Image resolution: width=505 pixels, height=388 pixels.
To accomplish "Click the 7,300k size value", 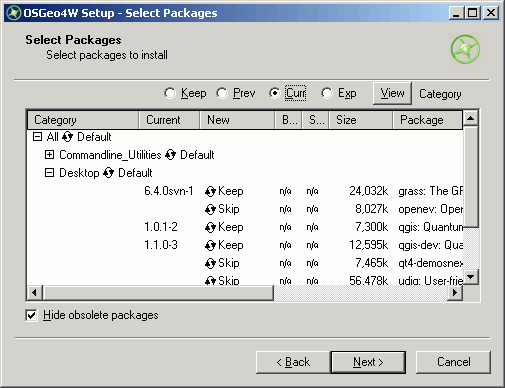I will tap(372, 227).
